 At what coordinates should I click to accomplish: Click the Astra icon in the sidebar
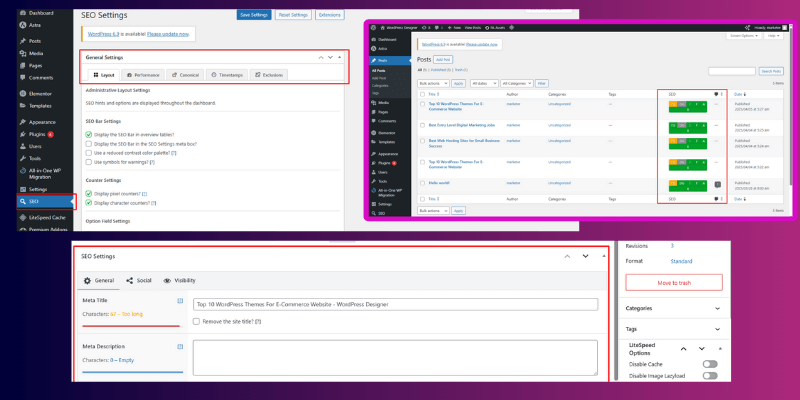(x=22, y=23)
